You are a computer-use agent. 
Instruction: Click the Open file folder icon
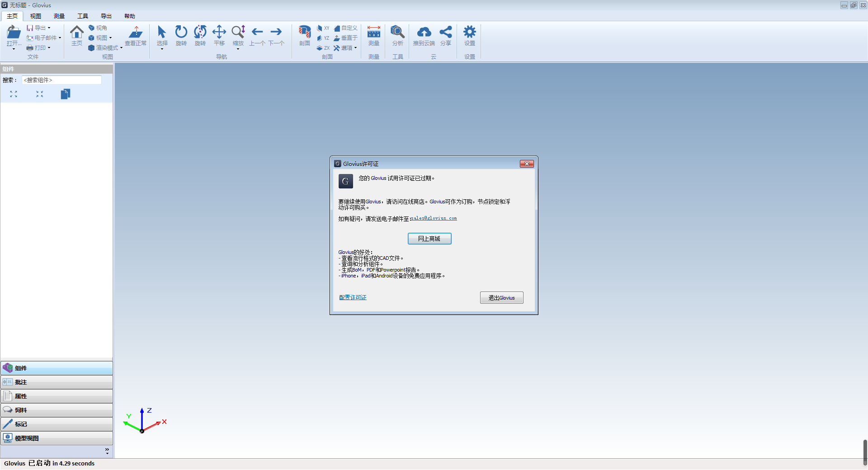14,32
